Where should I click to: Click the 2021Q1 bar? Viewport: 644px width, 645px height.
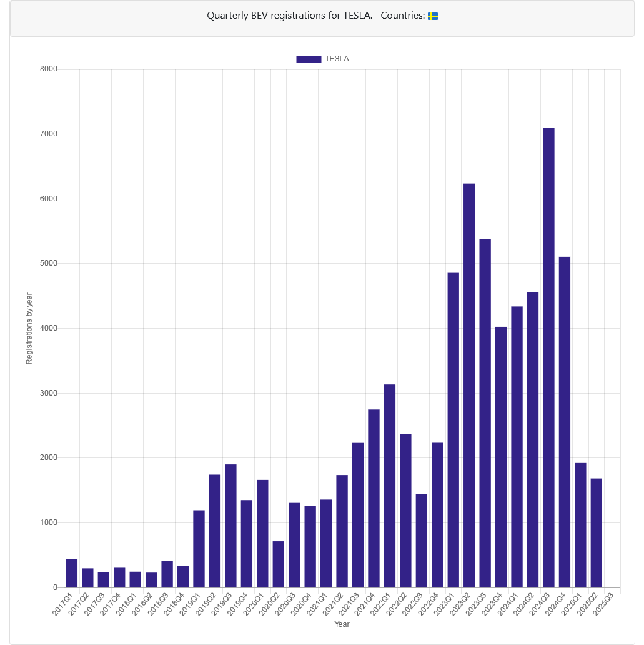[x=326, y=544]
